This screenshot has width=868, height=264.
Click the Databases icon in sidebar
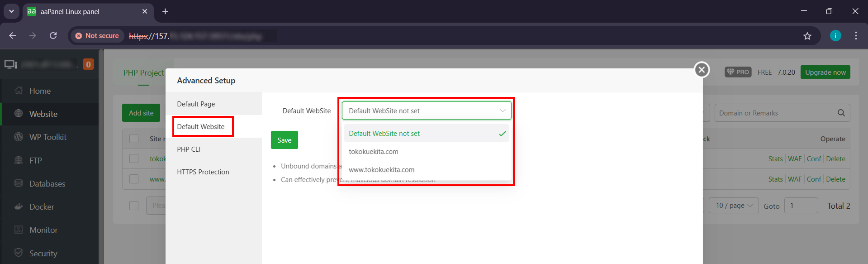(x=19, y=183)
